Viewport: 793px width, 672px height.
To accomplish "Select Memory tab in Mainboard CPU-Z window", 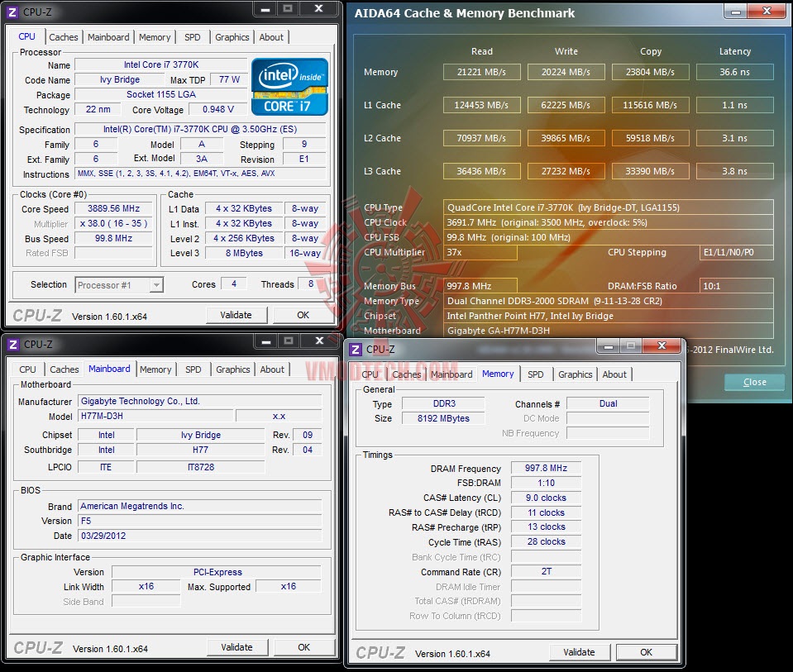I will (x=155, y=369).
